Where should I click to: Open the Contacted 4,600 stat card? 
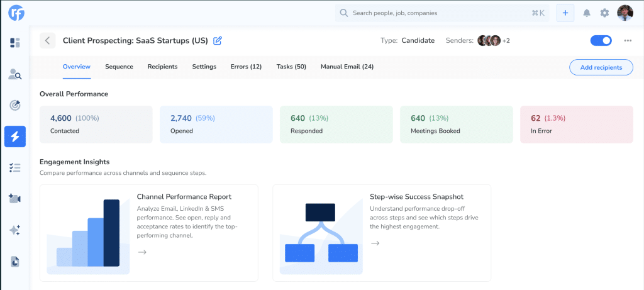[96, 125]
